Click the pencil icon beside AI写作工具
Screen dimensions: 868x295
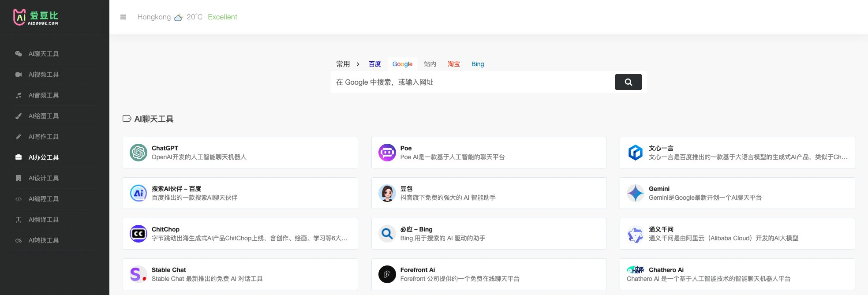click(x=19, y=137)
